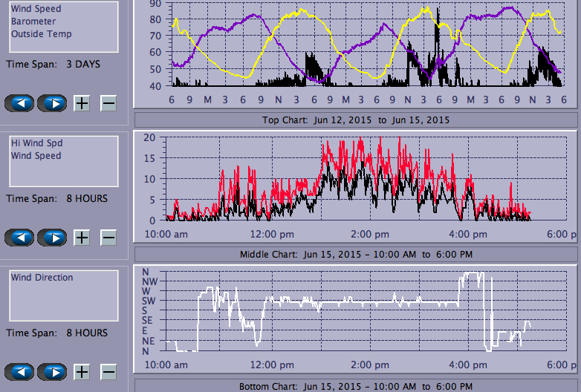581x392 pixels.
Task: Decrease the middle chart's time span with minus
Action: tap(108, 238)
